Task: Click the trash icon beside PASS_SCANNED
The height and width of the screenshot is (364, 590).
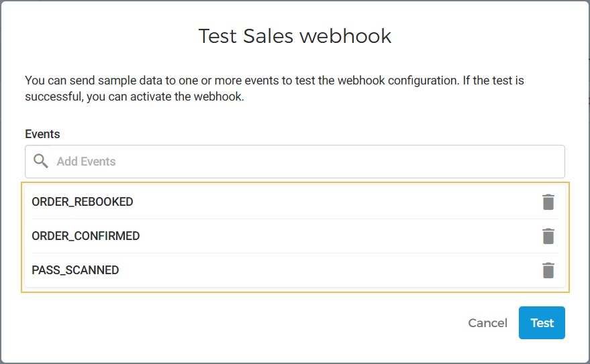Action: click(x=548, y=270)
